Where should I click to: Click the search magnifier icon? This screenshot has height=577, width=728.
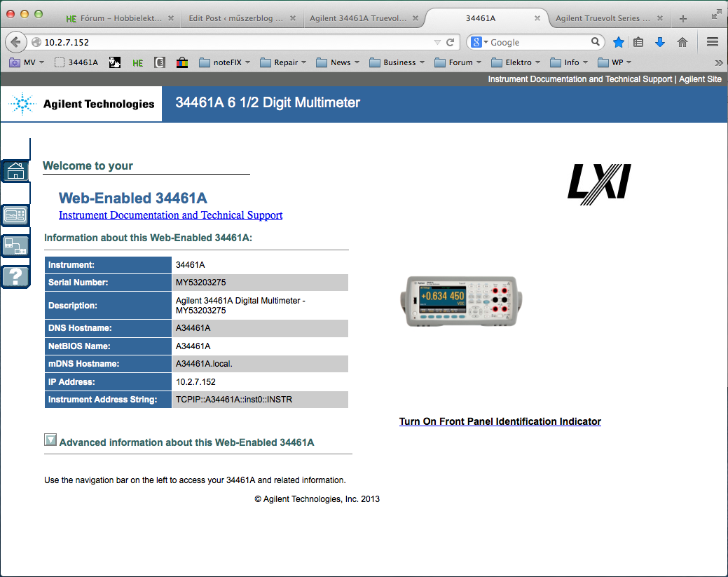pyautogui.click(x=595, y=42)
